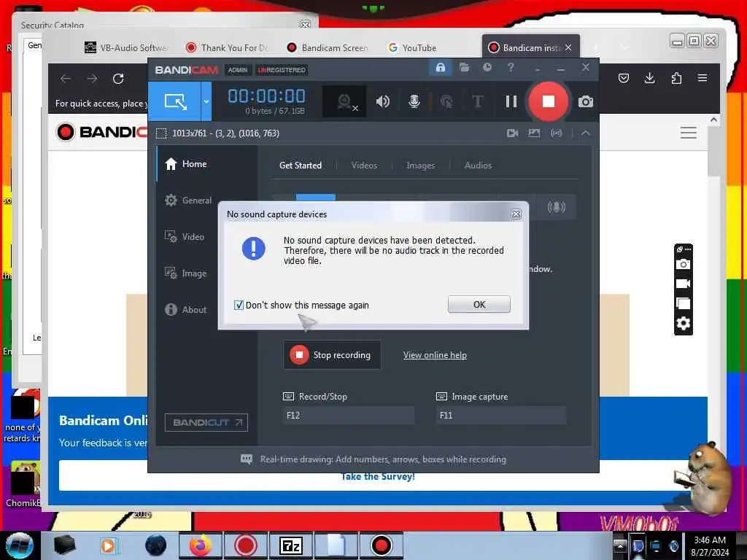The width and height of the screenshot is (747, 560).
Task: Toggle the text overlay T icon
Action: pyautogui.click(x=477, y=101)
